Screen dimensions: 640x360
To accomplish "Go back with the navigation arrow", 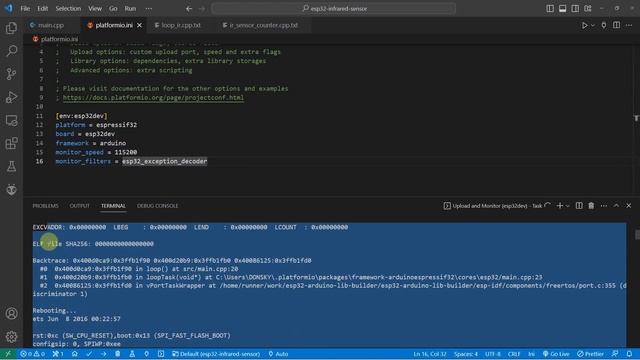I will coord(189,9).
